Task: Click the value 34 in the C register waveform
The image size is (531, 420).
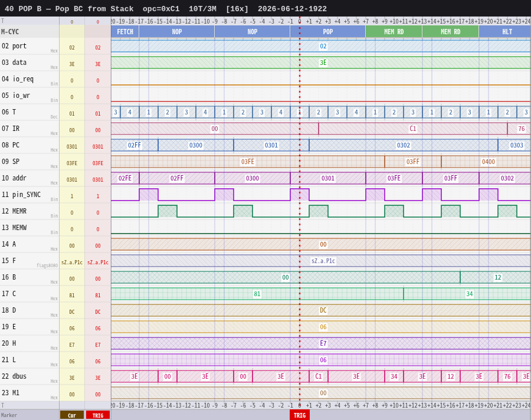Action: click(469, 294)
